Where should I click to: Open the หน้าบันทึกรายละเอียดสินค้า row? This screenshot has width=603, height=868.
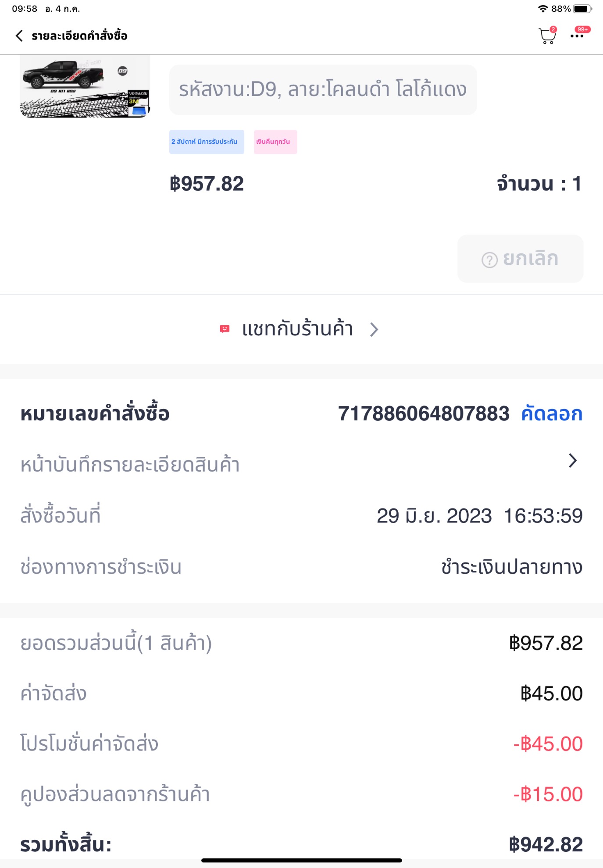[x=130, y=465]
